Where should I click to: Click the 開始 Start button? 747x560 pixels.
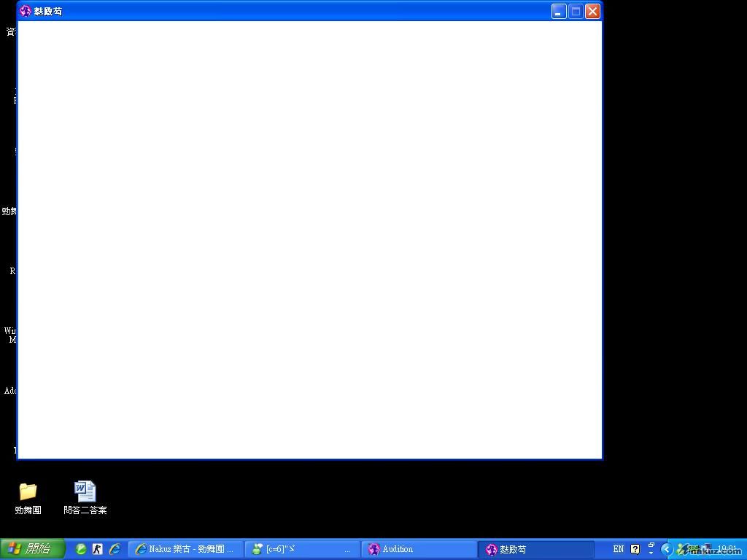click(x=32, y=549)
